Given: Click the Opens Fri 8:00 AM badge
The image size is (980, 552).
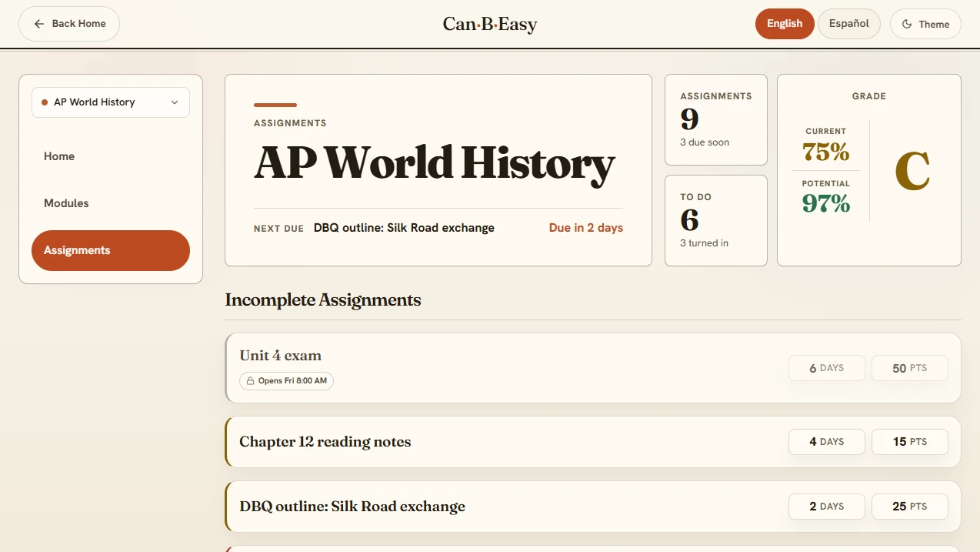Looking at the screenshot, I should [286, 381].
